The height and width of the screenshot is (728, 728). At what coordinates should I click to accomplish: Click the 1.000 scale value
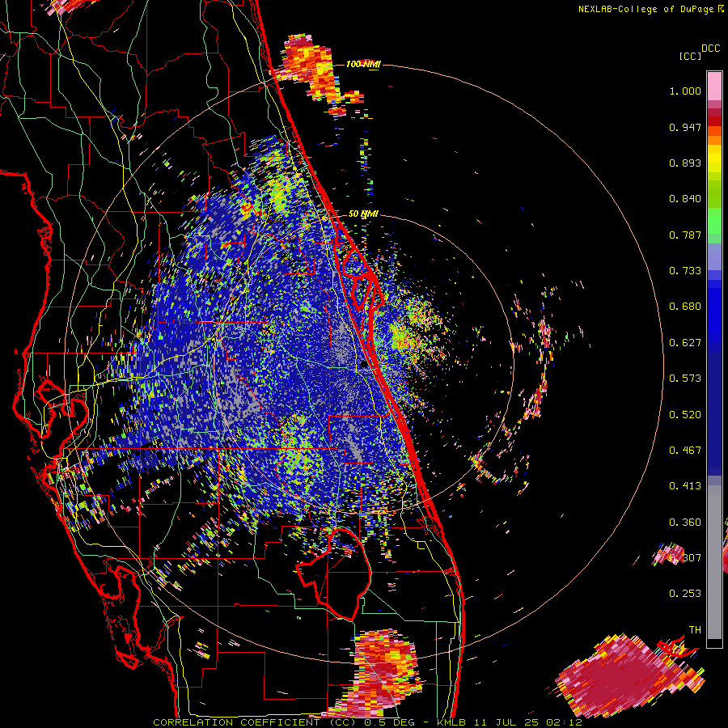click(x=685, y=91)
